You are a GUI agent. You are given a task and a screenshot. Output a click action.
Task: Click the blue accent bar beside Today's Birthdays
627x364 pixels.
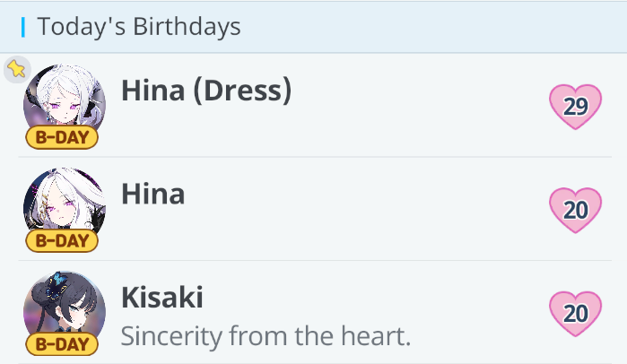pyautogui.click(x=22, y=26)
